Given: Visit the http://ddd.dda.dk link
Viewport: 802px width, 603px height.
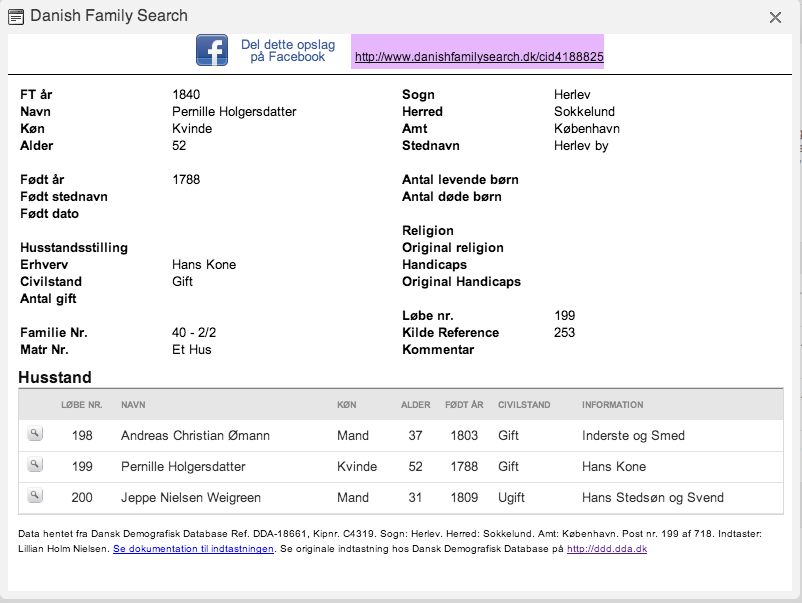Looking at the screenshot, I should point(607,549).
